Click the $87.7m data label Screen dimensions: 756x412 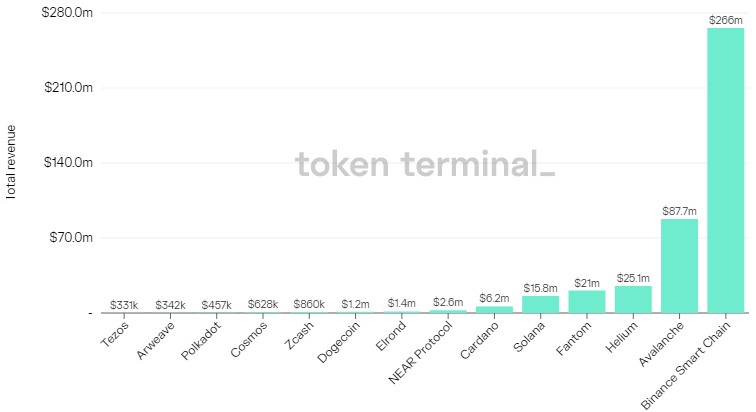tap(679, 211)
